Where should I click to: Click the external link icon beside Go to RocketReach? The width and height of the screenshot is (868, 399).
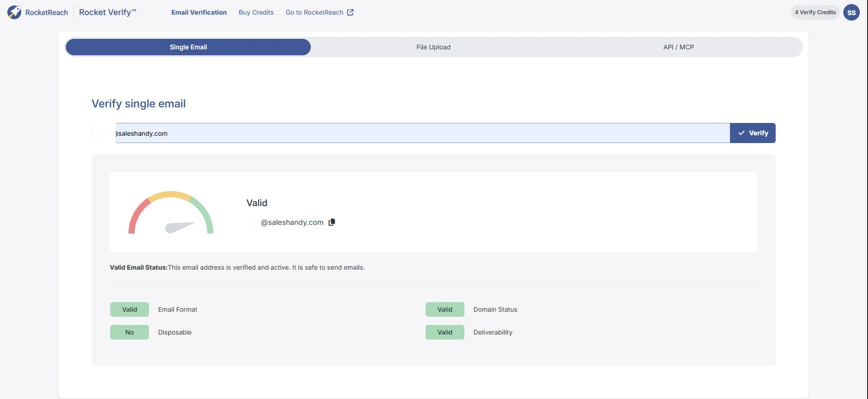click(350, 12)
